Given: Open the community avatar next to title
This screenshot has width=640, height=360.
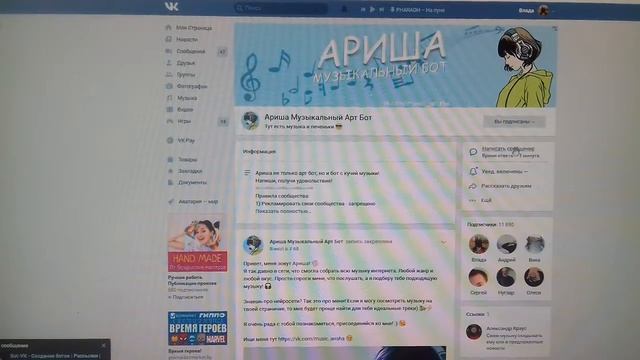Looking at the screenshot, I should coord(250,121).
